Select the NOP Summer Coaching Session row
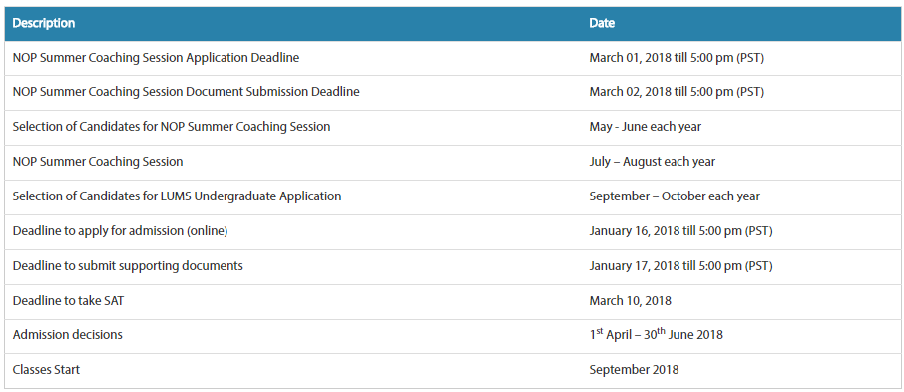The image size is (904, 392). pos(452,163)
